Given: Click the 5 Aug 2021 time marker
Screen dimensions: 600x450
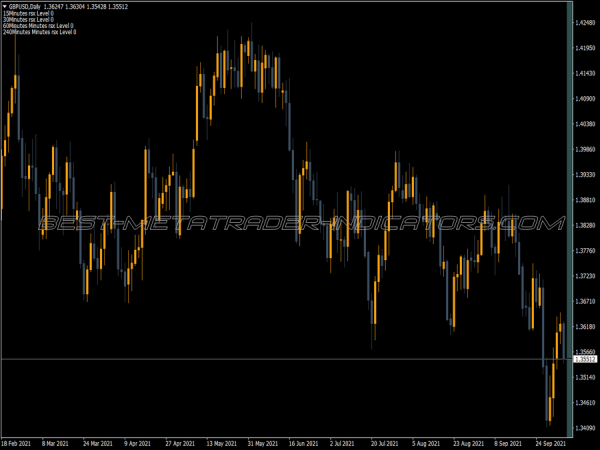Looking at the screenshot, I should point(430,441).
